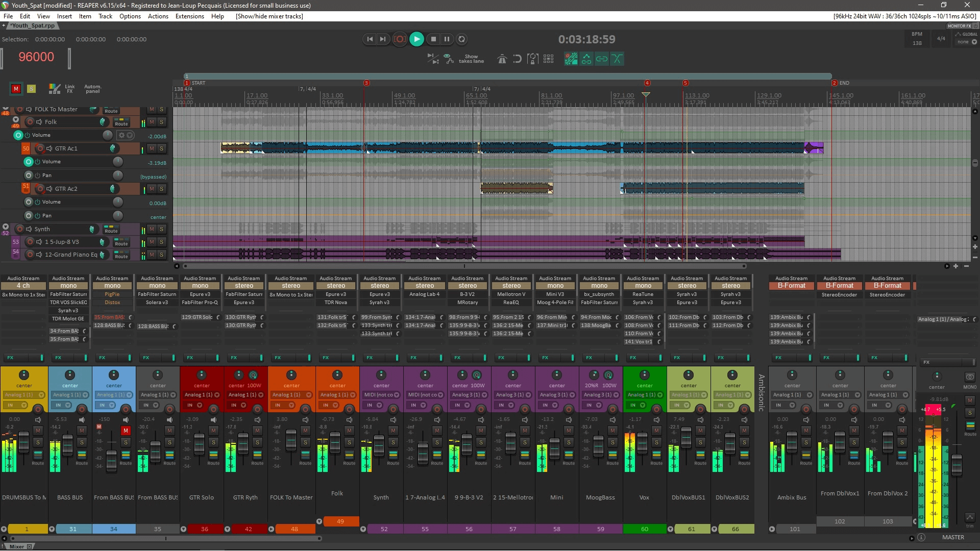Click the snapping toggle icon in toolbar
This screenshot has height=551, width=980.
point(518,59)
